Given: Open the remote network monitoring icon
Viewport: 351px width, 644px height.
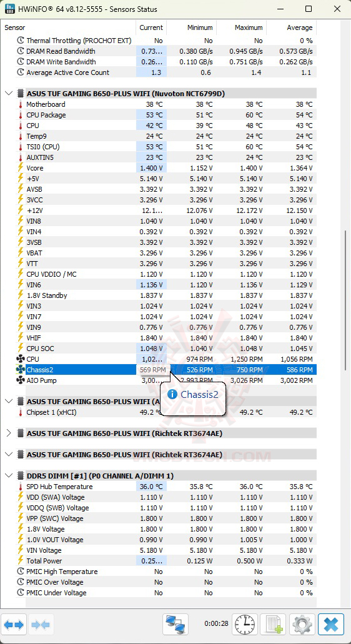Looking at the screenshot, I should 175,625.
